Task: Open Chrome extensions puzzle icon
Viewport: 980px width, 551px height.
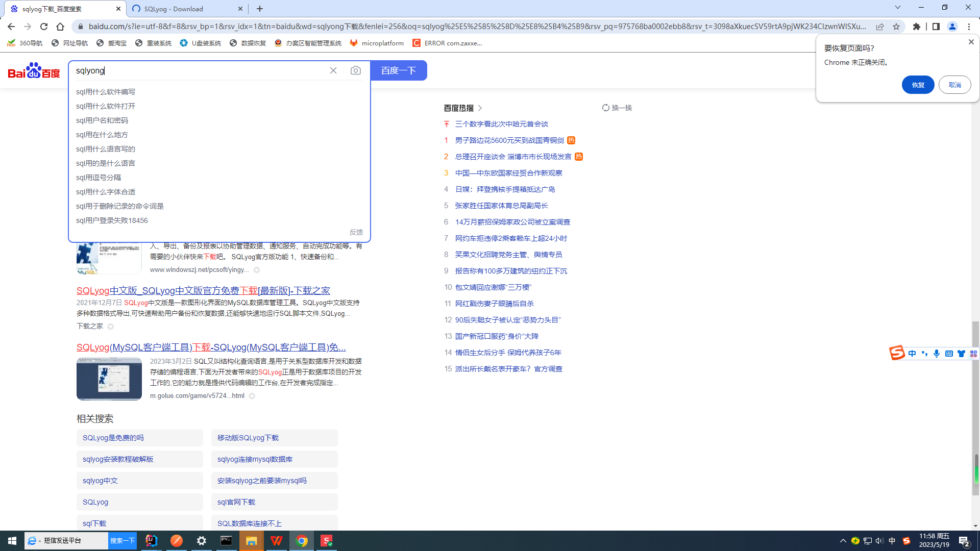Action: pos(917,27)
